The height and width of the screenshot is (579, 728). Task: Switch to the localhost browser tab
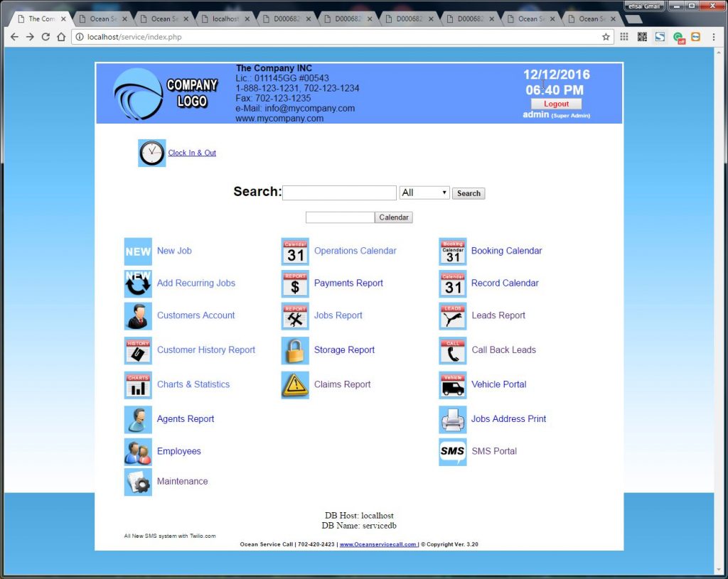pos(226,19)
